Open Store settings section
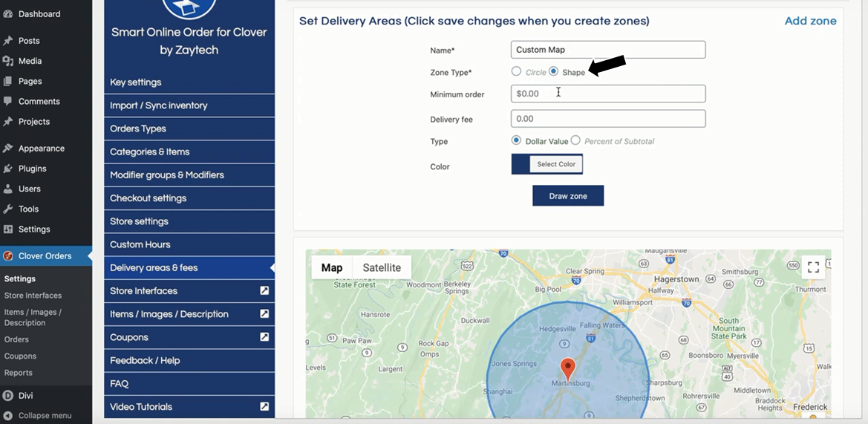The width and height of the screenshot is (868, 424). (x=189, y=221)
